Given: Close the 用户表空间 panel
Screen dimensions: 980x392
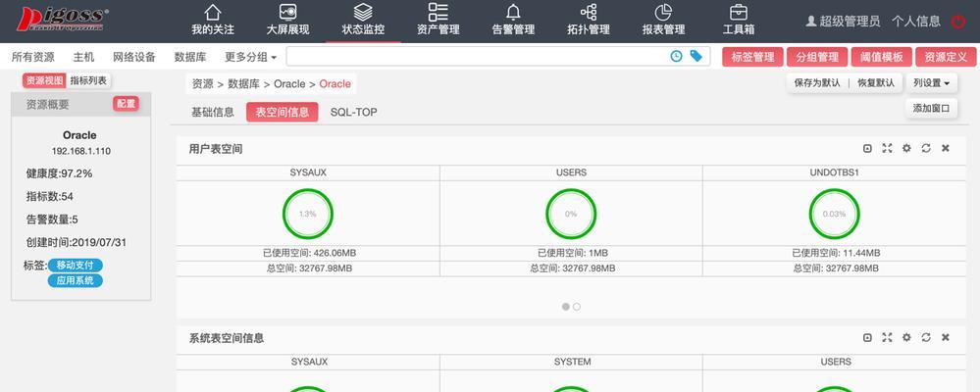Looking at the screenshot, I should (x=946, y=149).
